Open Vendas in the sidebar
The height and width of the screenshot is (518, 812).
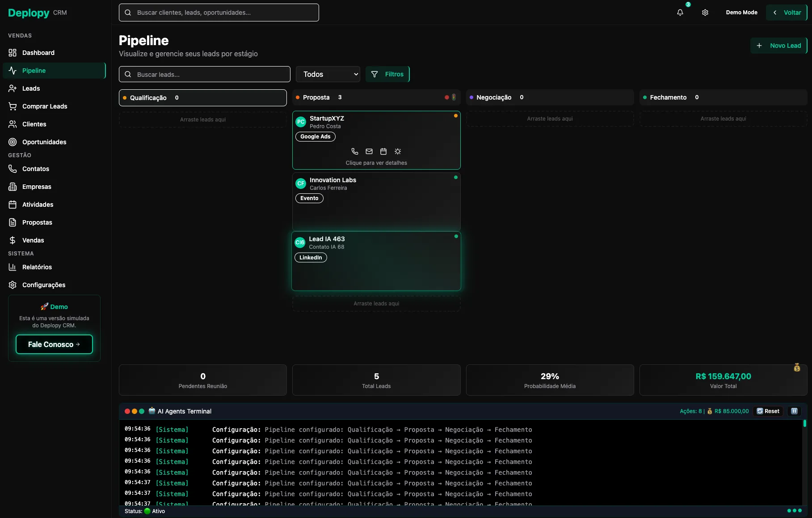pos(54,240)
